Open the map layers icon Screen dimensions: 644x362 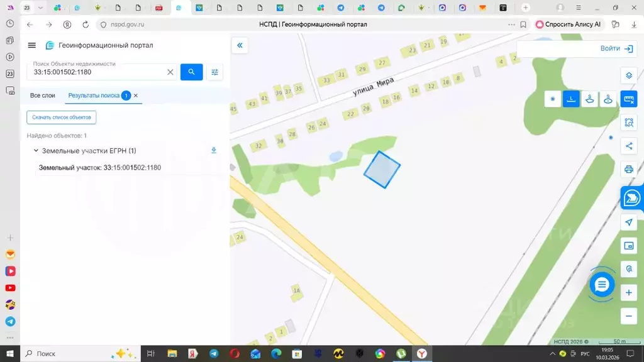(629, 75)
